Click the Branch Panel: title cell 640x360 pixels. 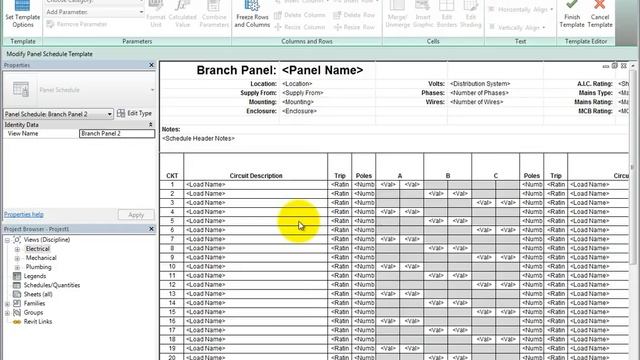tap(236, 70)
